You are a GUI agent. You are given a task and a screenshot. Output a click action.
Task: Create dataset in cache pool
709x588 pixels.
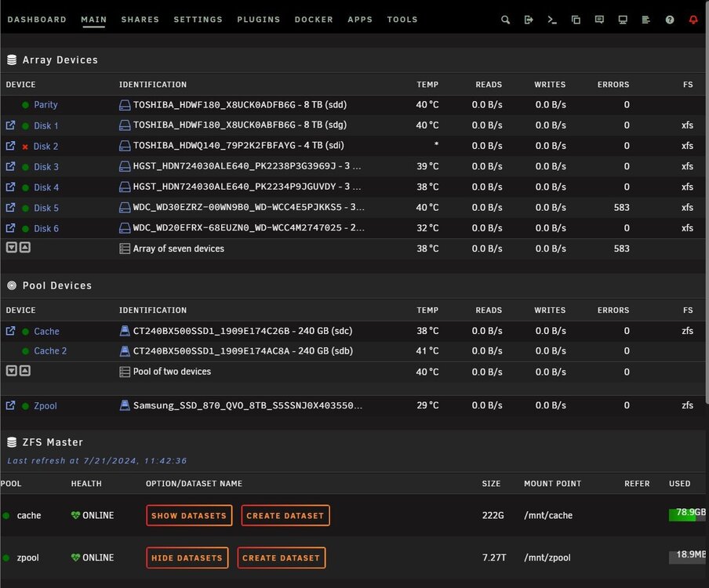click(x=285, y=515)
